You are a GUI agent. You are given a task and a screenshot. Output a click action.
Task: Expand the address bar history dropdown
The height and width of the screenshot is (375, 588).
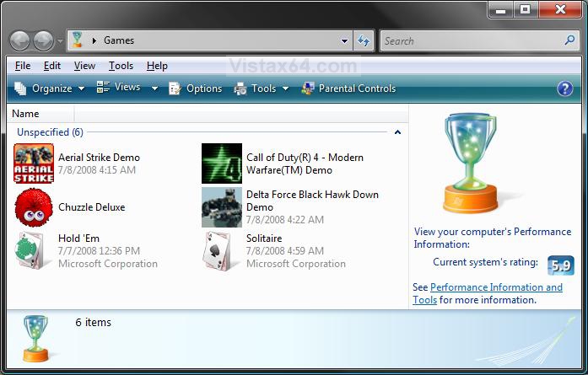coord(344,40)
